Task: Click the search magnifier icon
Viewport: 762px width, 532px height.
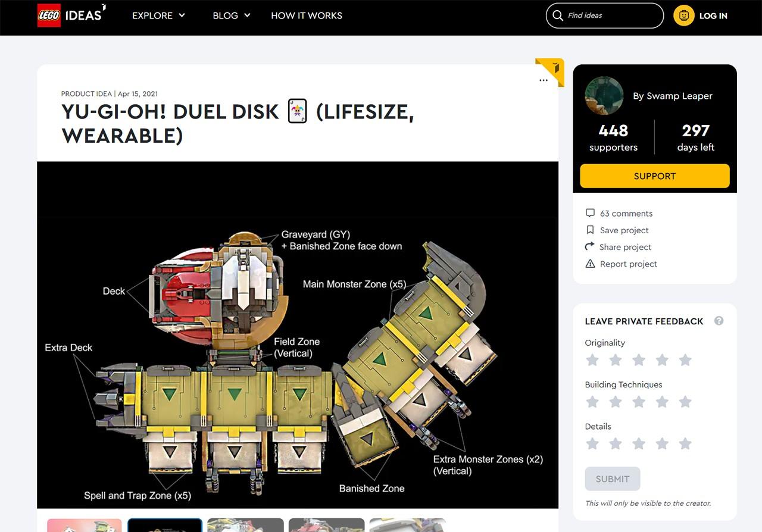Action: [x=558, y=15]
